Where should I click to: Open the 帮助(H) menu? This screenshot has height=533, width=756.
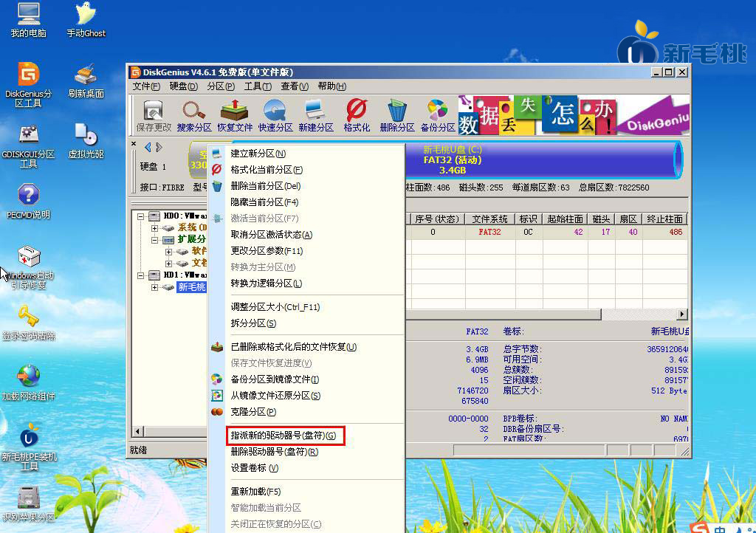[x=331, y=86]
